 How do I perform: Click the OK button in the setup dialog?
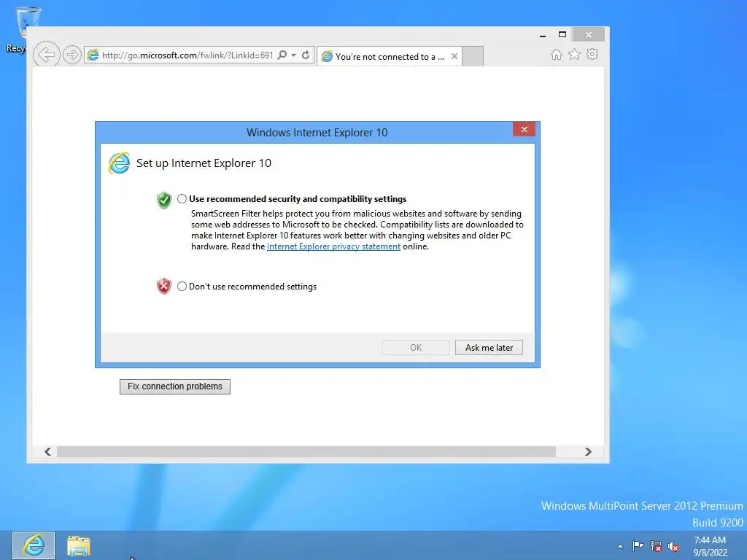[415, 348]
